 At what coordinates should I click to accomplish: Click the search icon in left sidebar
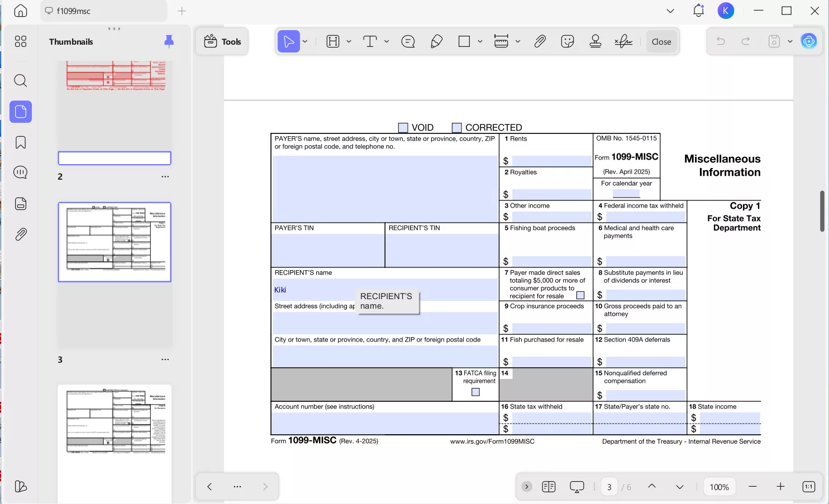21,81
